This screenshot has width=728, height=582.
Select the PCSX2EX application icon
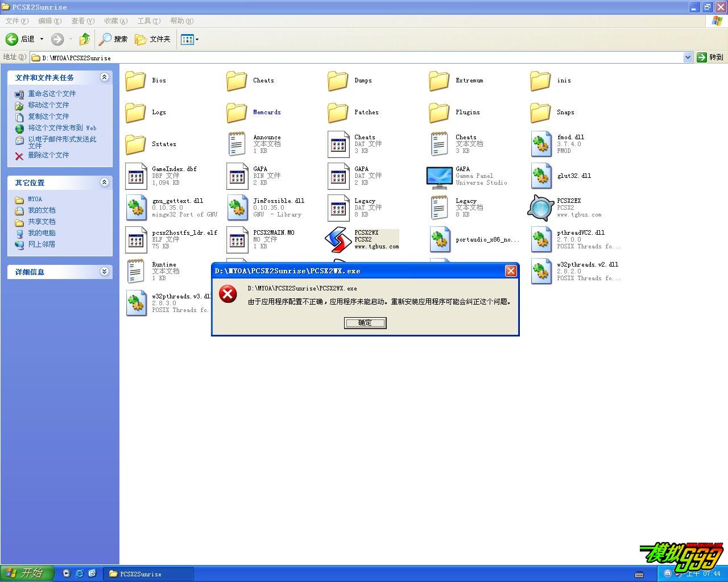[540, 207]
